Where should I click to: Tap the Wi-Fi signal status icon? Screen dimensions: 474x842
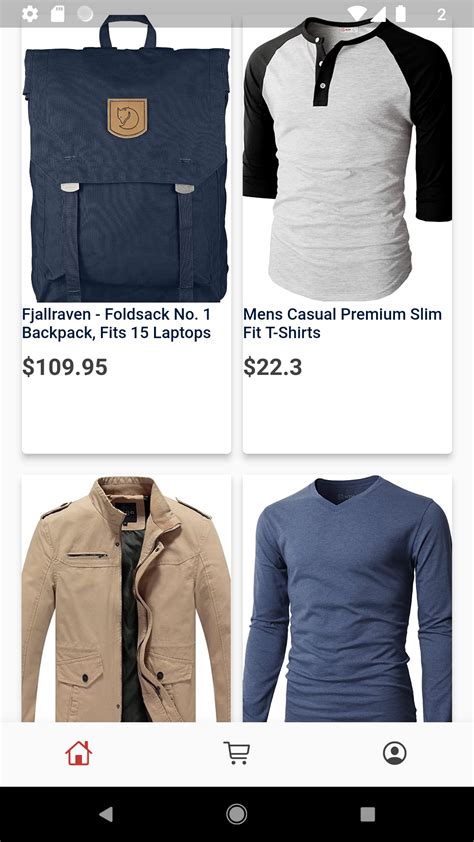357,14
